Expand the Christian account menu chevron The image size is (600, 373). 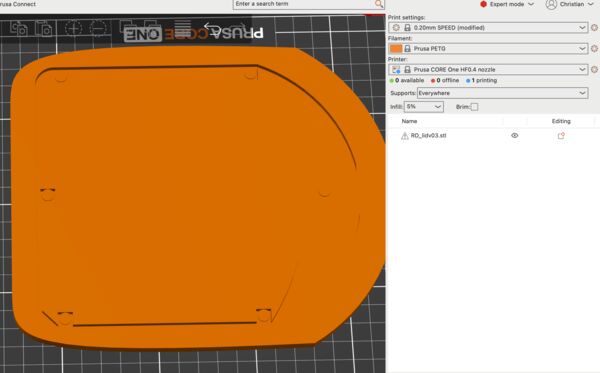[x=590, y=4]
